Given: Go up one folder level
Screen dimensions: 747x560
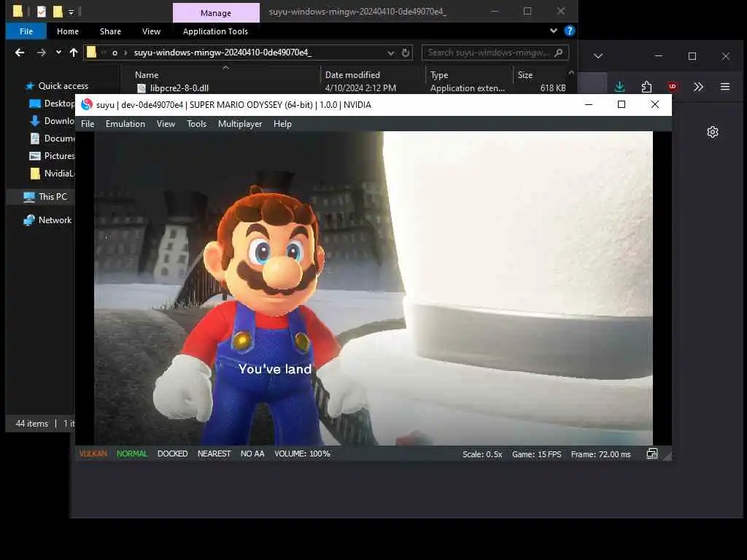Looking at the screenshot, I should coord(74,52).
